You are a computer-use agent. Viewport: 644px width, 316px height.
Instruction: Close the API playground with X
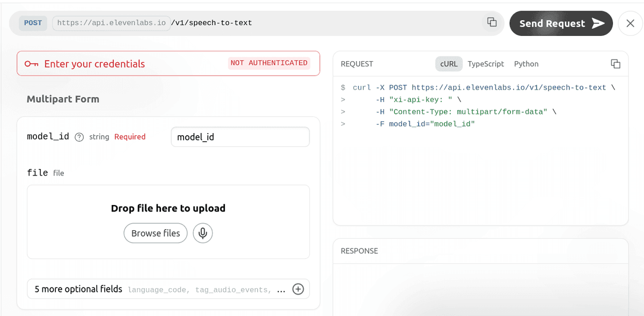pos(630,24)
